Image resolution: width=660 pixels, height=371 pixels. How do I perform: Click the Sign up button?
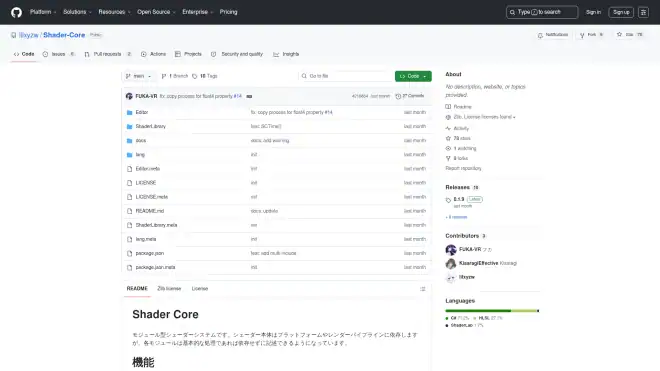tap(621, 12)
